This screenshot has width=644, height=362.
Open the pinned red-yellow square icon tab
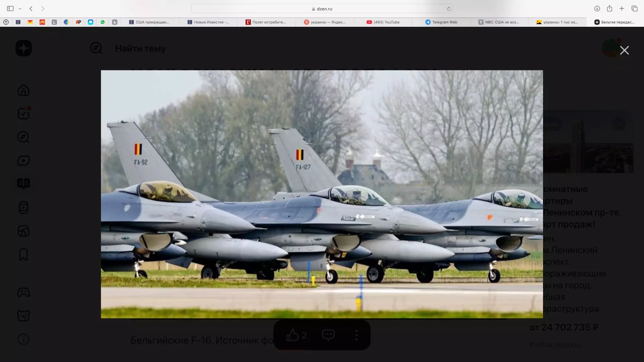pyautogui.click(x=42, y=22)
